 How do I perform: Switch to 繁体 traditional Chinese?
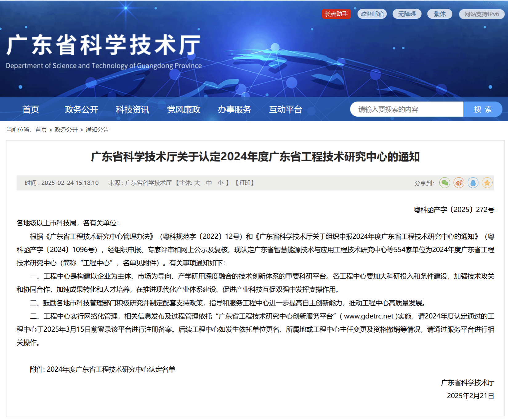[x=439, y=14]
